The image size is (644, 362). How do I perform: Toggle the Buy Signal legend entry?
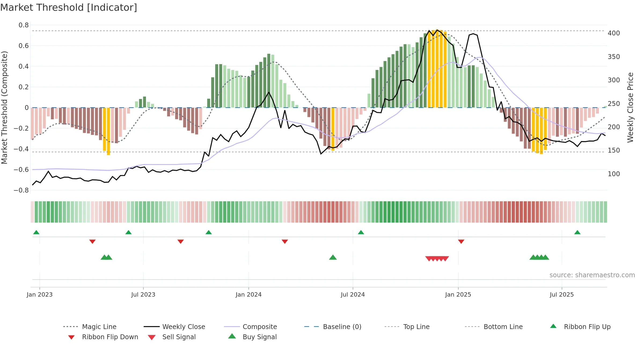click(252, 337)
